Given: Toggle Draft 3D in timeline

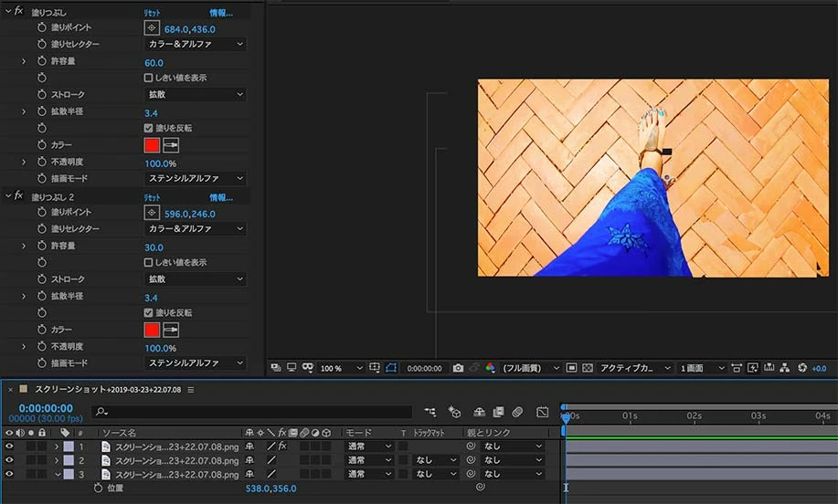Looking at the screenshot, I should pyautogui.click(x=454, y=412).
